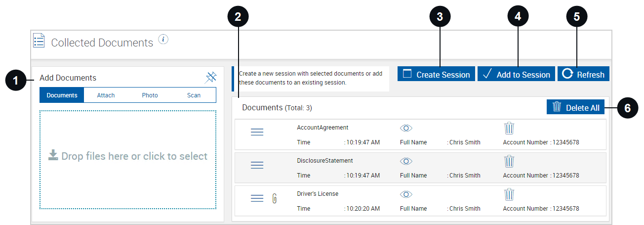
Task: Click Account Number in the Driver's License row
Action: [x=525, y=209]
